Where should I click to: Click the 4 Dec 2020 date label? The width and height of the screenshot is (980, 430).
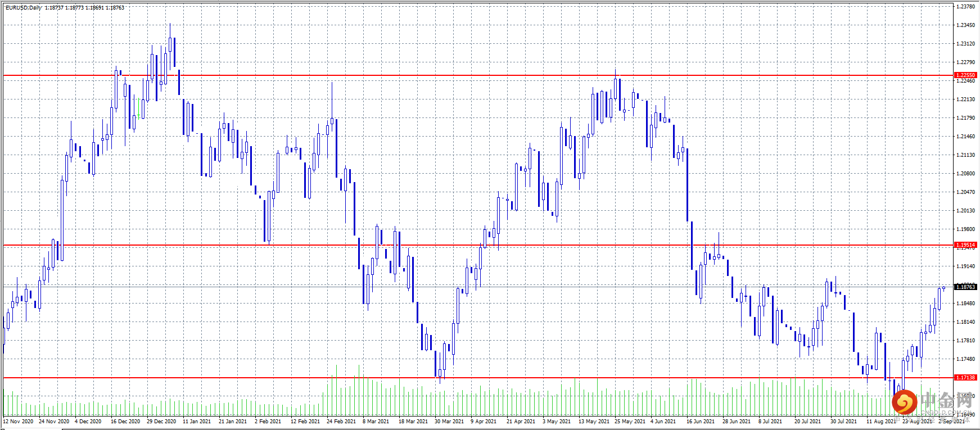point(88,422)
